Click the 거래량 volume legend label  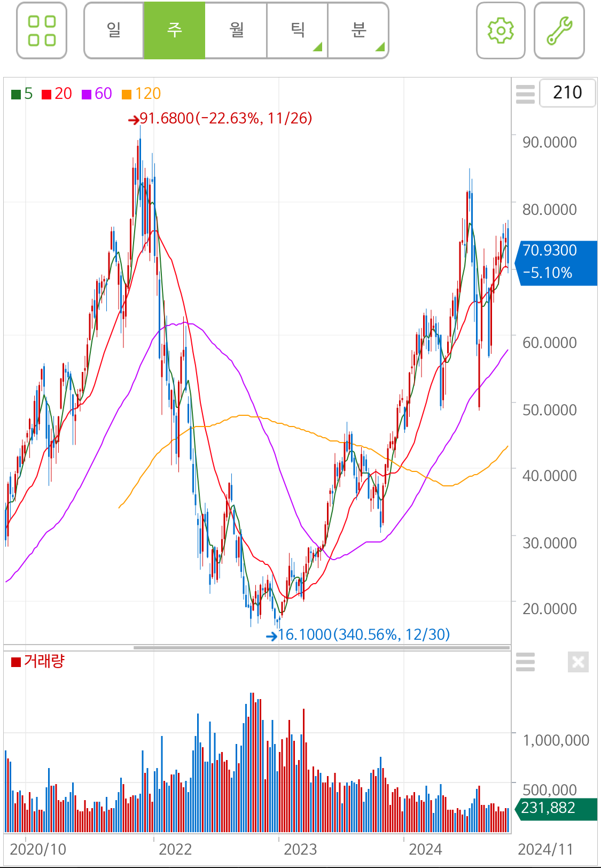point(44,661)
